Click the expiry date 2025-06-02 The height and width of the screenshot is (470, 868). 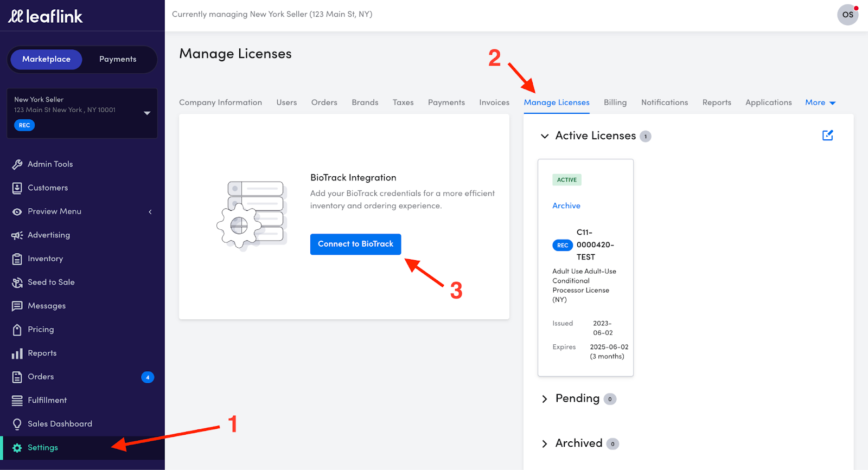point(609,347)
